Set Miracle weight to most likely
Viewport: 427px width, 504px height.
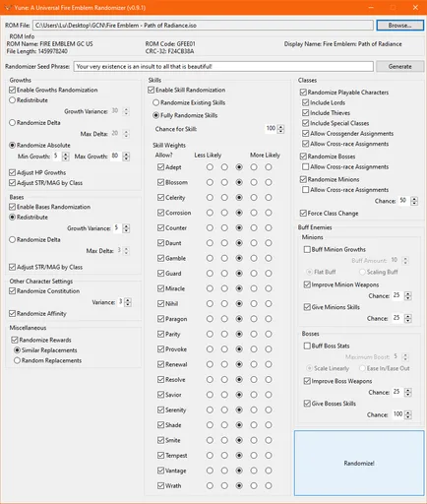tap(269, 288)
